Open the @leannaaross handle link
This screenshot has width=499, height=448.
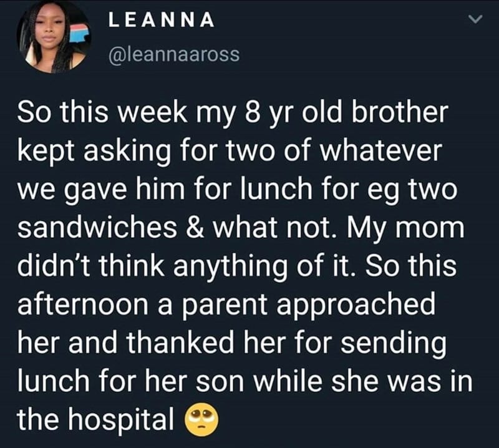[174, 54]
